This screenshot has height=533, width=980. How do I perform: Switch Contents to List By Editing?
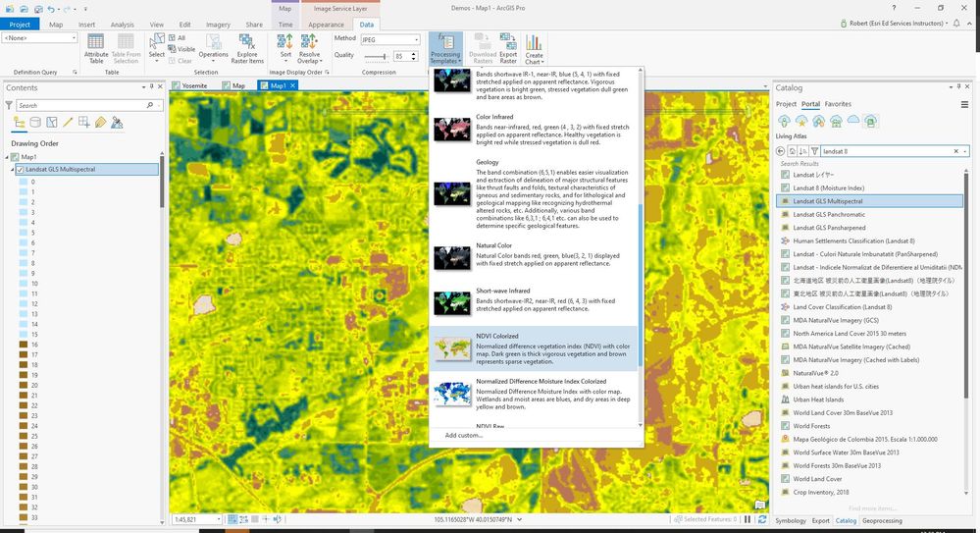pos(68,123)
